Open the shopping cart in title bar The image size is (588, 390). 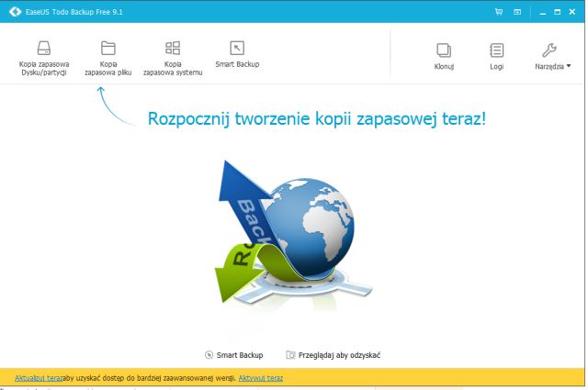(499, 12)
